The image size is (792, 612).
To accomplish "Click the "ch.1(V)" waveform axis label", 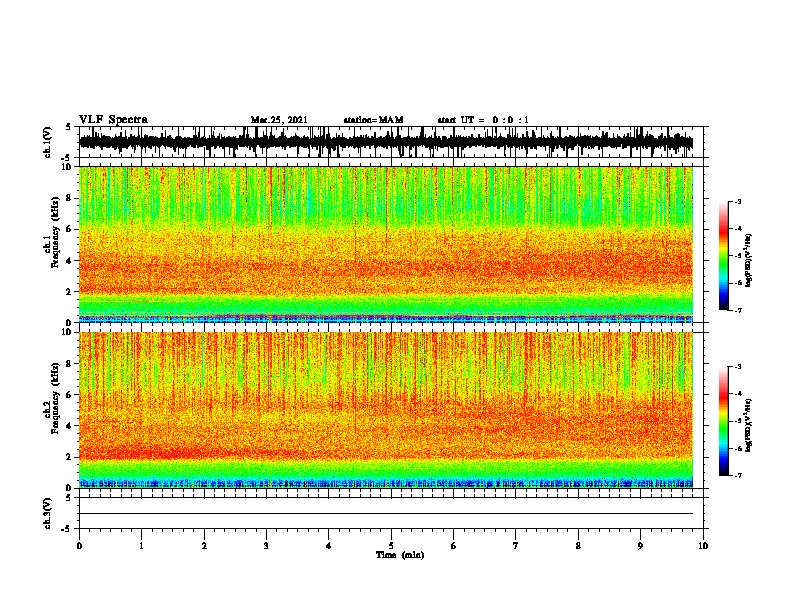I will pyautogui.click(x=48, y=142).
